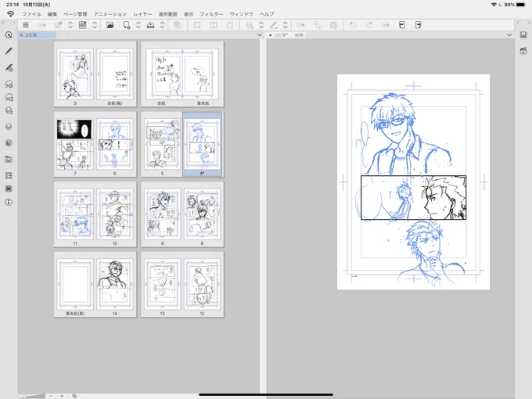The height and width of the screenshot is (399, 532).
Task: Click the ruler/draw line icon in command bar
Action: click(274, 25)
